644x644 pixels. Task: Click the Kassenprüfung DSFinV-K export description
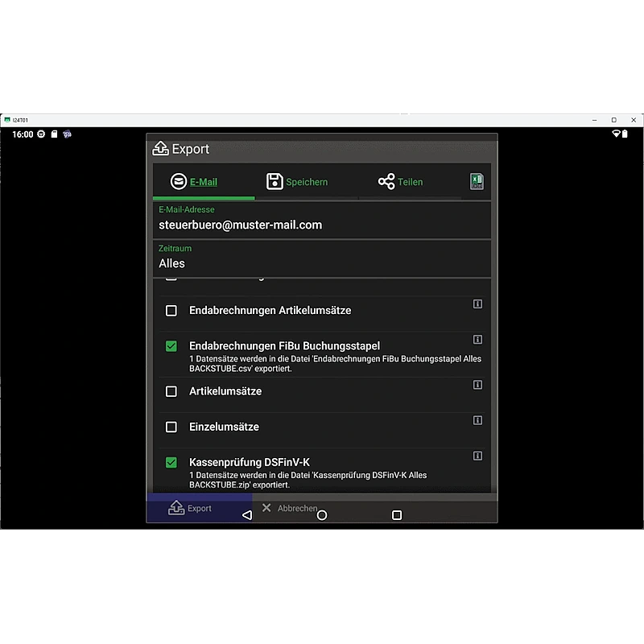pos(308,480)
